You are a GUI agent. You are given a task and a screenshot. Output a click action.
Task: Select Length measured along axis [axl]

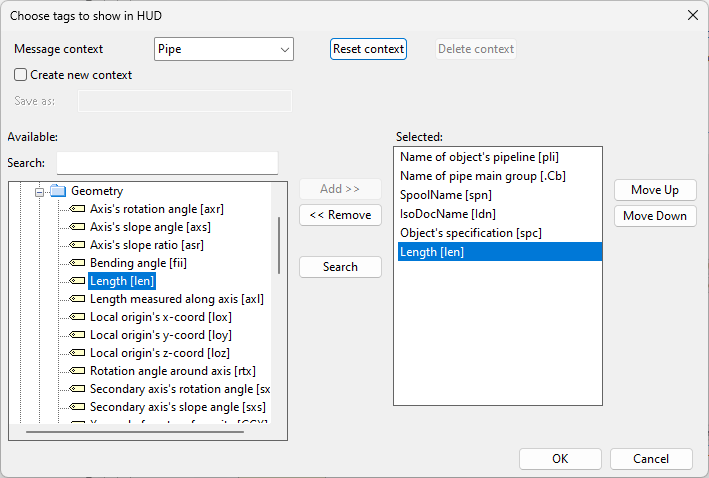[176, 299]
